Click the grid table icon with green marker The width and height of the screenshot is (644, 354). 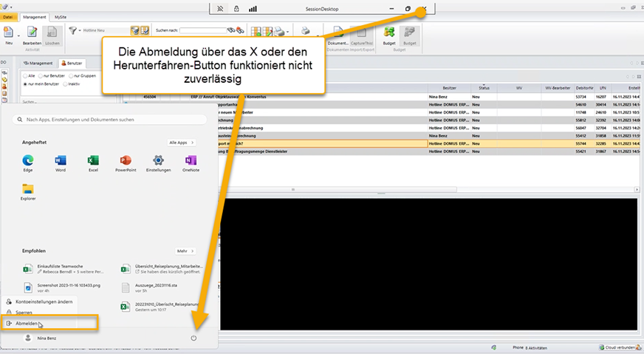[x=256, y=31]
